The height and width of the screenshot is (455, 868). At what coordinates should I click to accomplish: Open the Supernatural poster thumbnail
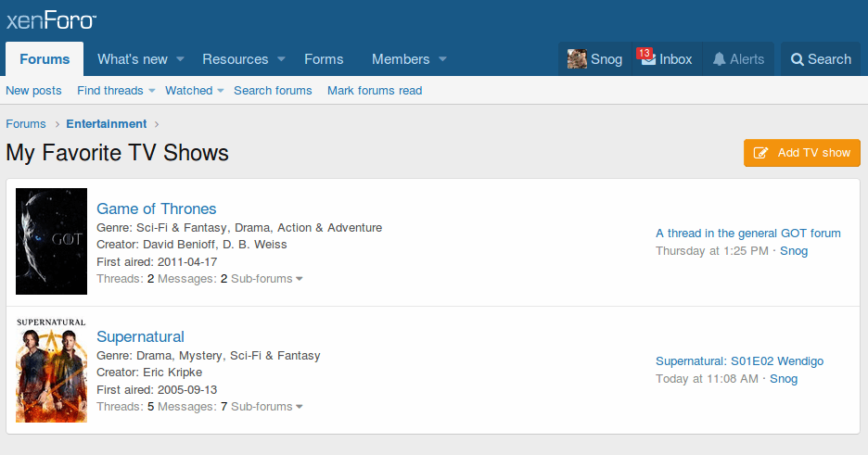pos(51,370)
